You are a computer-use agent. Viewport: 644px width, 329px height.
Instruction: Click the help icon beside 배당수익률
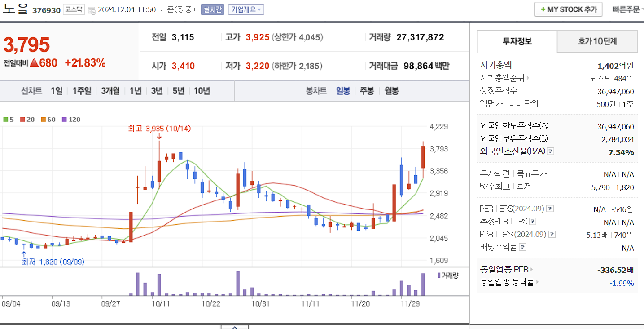522,247
